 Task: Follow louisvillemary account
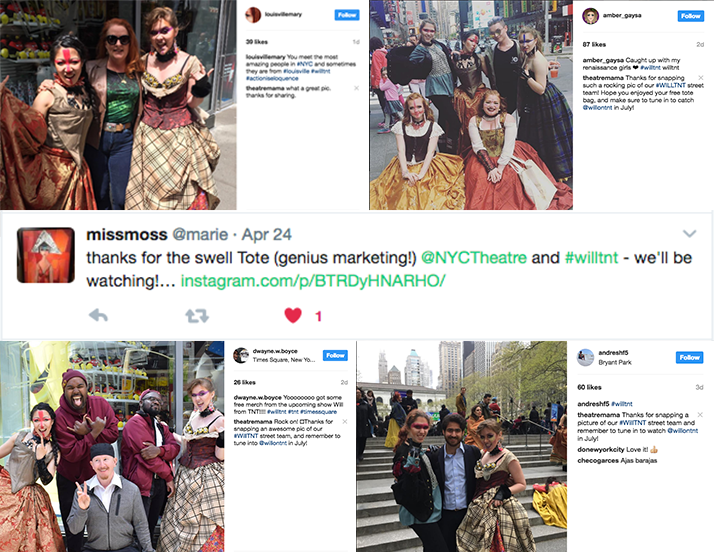coord(347,15)
